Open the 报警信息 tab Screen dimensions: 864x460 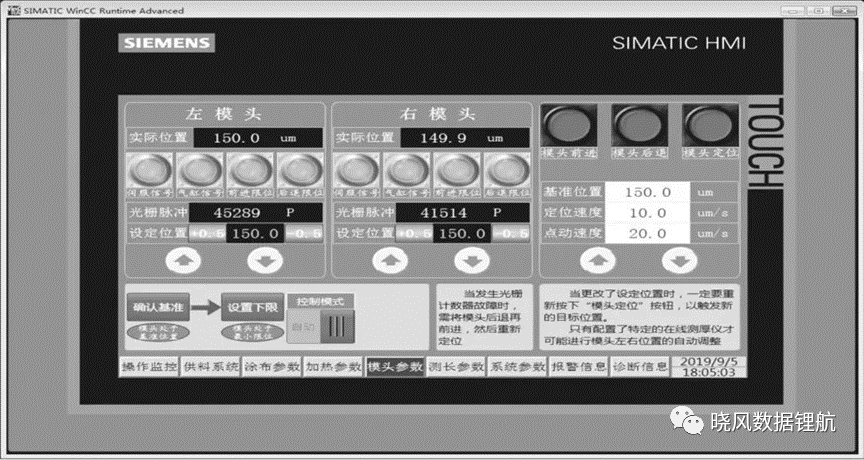point(579,367)
